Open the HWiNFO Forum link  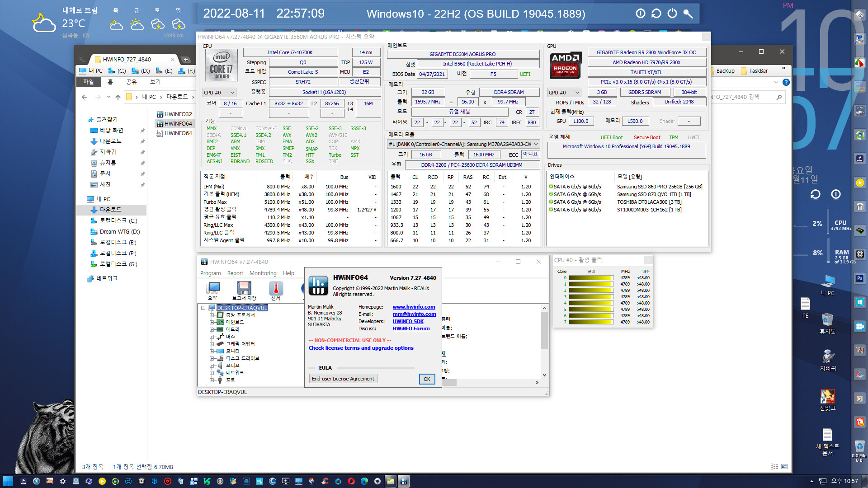click(x=411, y=328)
